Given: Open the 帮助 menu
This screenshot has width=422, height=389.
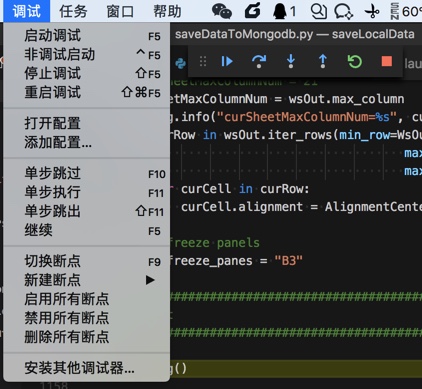Looking at the screenshot, I should point(167,11).
